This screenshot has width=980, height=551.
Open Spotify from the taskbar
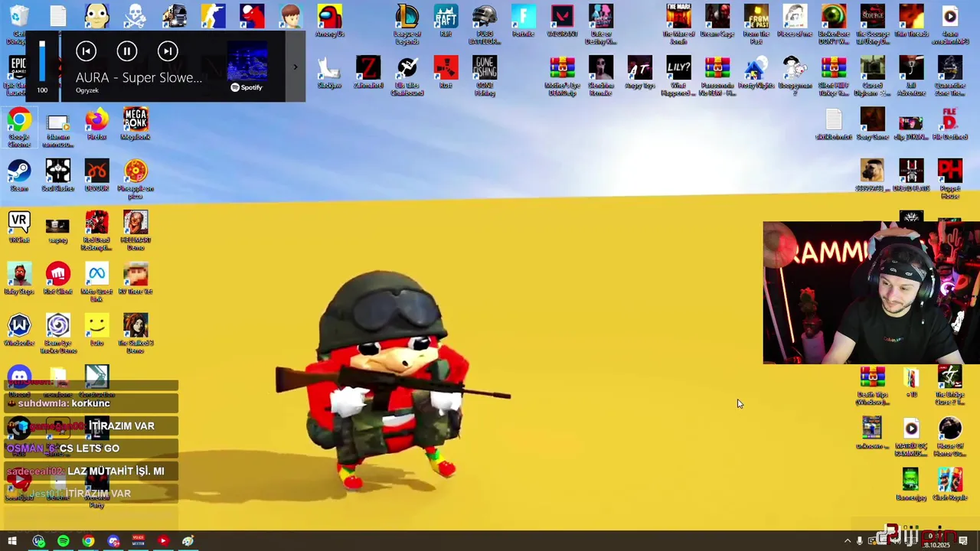click(x=63, y=541)
